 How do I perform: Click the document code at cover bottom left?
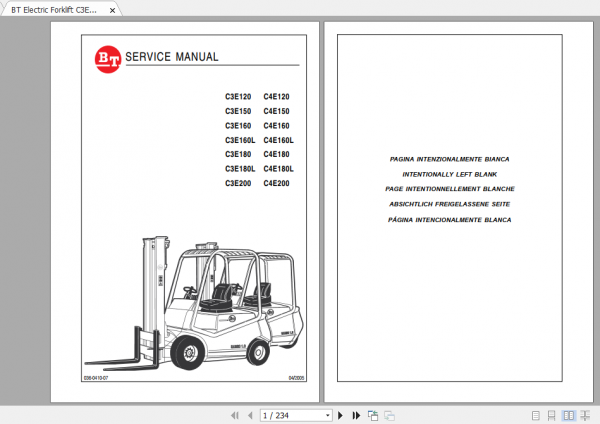click(96, 378)
